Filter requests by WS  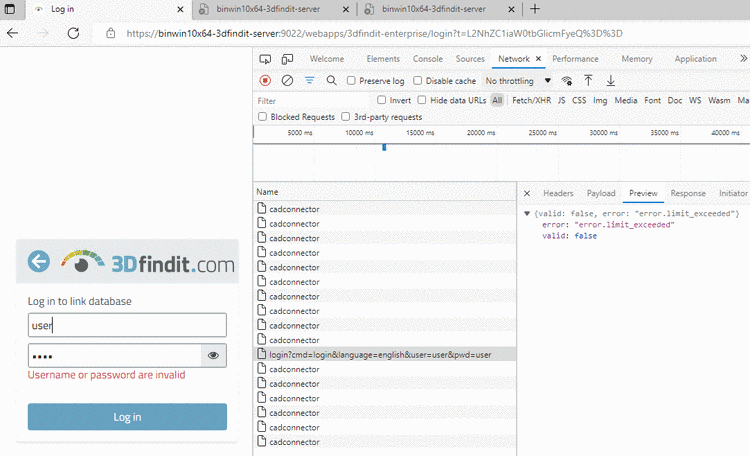point(695,100)
